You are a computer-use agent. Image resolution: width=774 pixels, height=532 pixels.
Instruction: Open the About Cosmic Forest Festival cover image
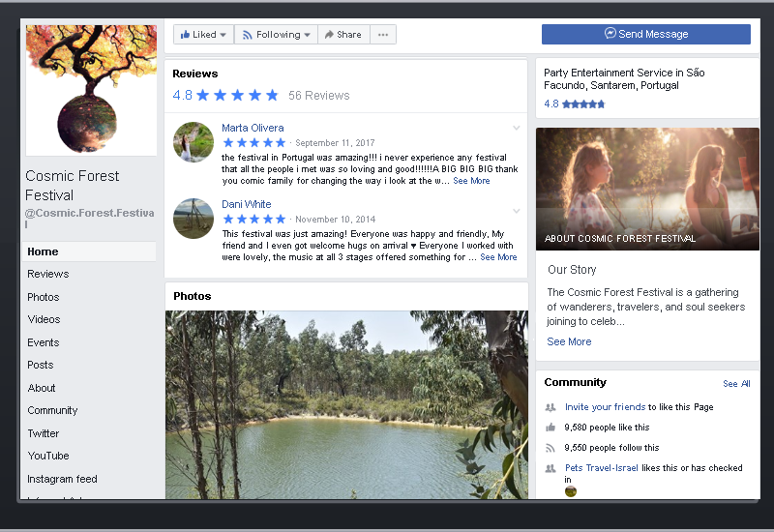647,189
